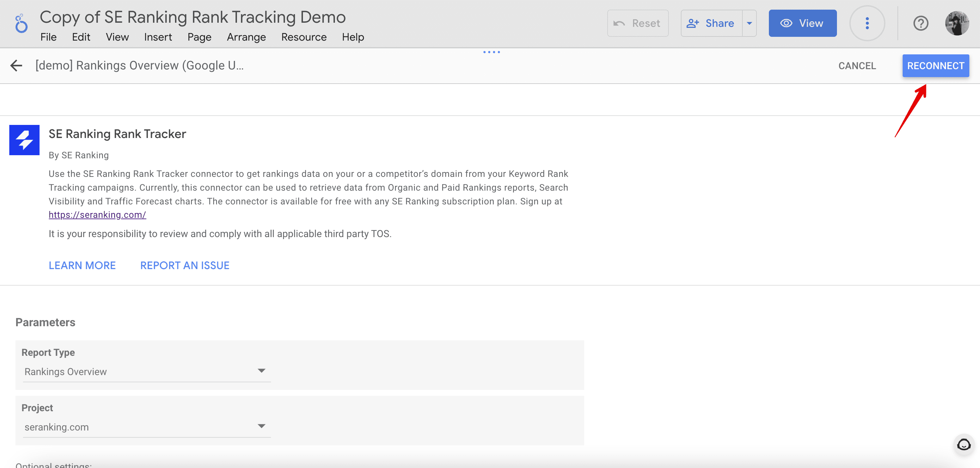Click the LEARN MORE link
This screenshot has width=980, height=468.
(x=82, y=265)
